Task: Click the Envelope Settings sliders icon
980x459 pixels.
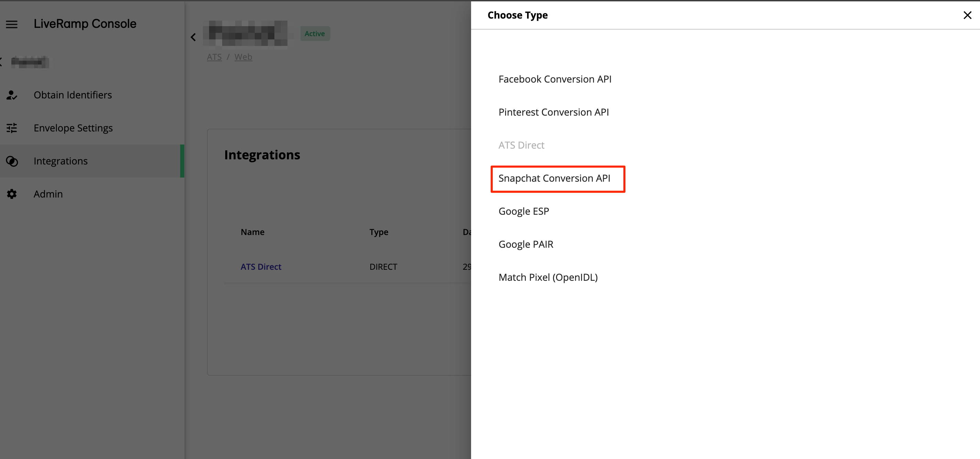Action: [12, 128]
